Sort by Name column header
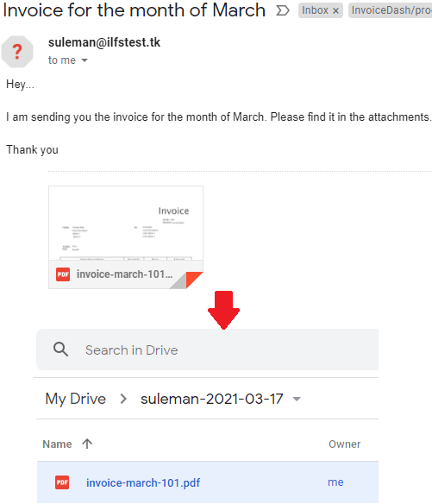Image resolution: width=432 pixels, height=504 pixels. point(57,444)
